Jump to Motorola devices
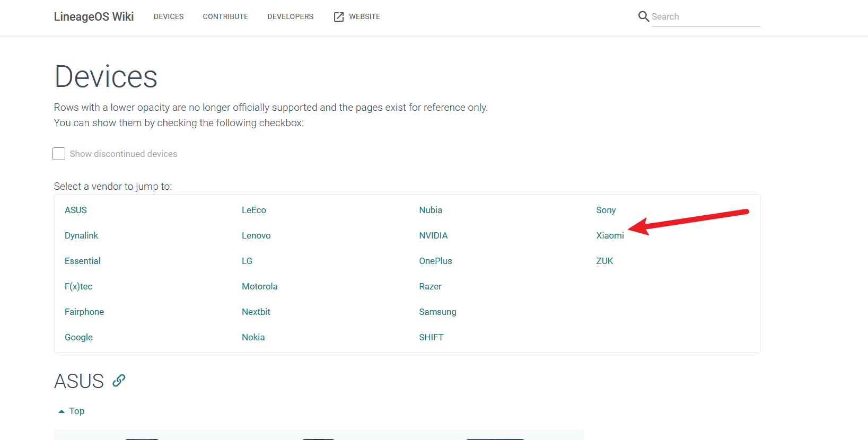 click(x=260, y=286)
